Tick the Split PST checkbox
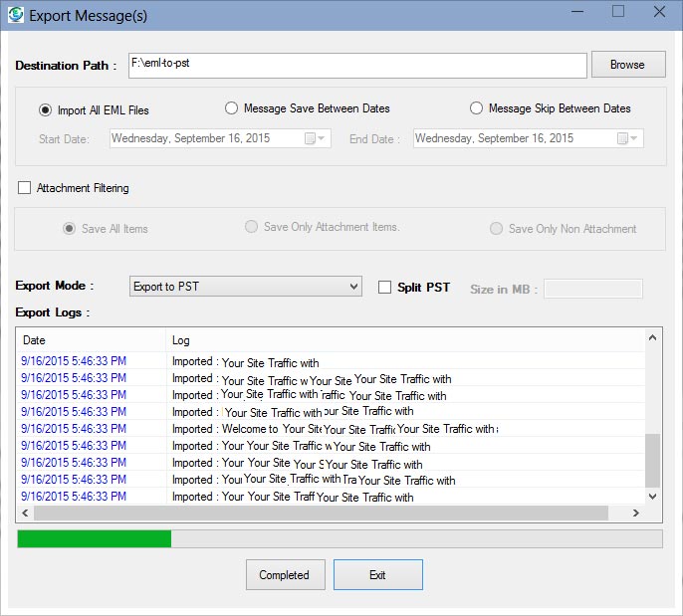683x616 pixels. (385, 288)
